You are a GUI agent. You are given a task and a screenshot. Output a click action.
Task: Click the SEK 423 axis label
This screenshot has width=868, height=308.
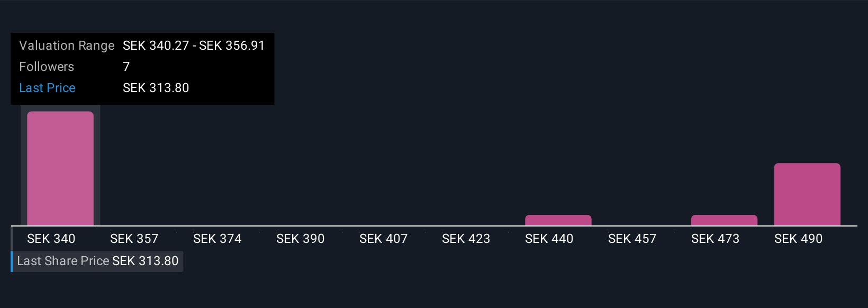(x=466, y=239)
